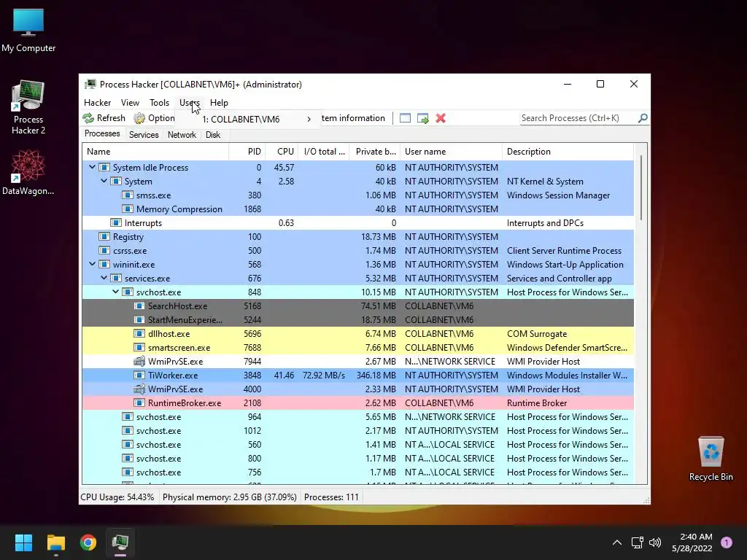Screen dimensions: 747x560
Task: Select the Memory Compression process row
Action: [357, 209]
